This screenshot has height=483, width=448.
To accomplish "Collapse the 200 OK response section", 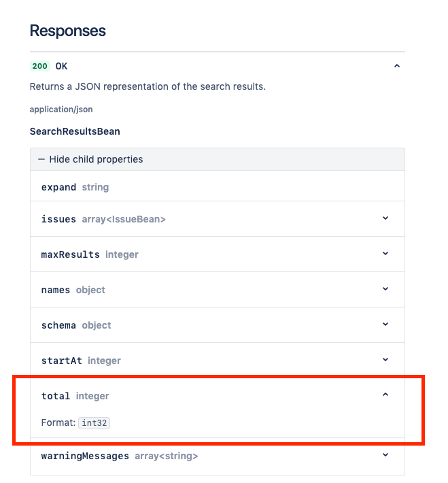I will (397, 66).
